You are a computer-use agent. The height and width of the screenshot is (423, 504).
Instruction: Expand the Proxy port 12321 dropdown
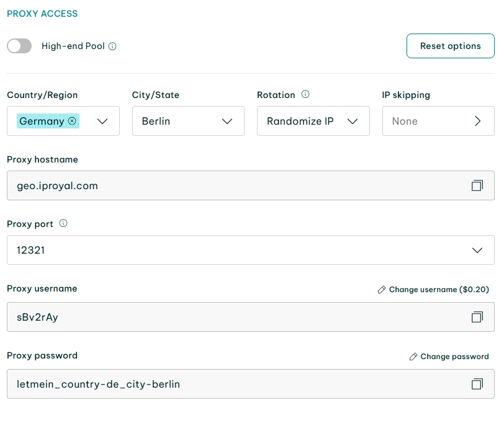477,250
